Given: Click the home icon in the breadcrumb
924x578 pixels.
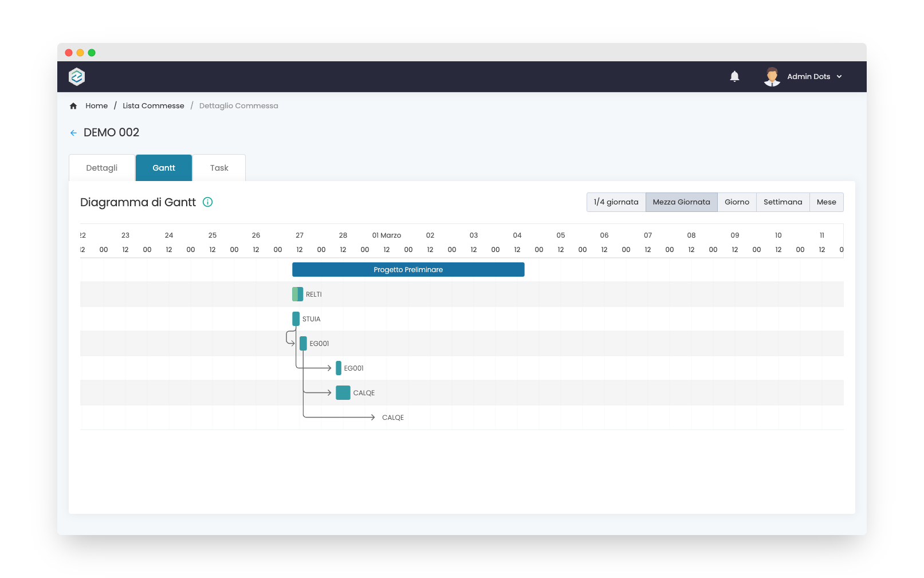Looking at the screenshot, I should pos(73,105).
